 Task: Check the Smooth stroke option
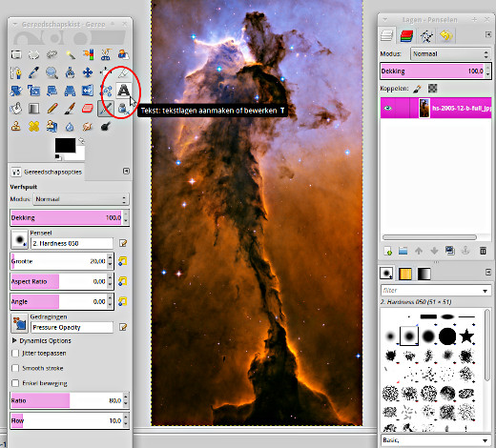coord(15,368)
